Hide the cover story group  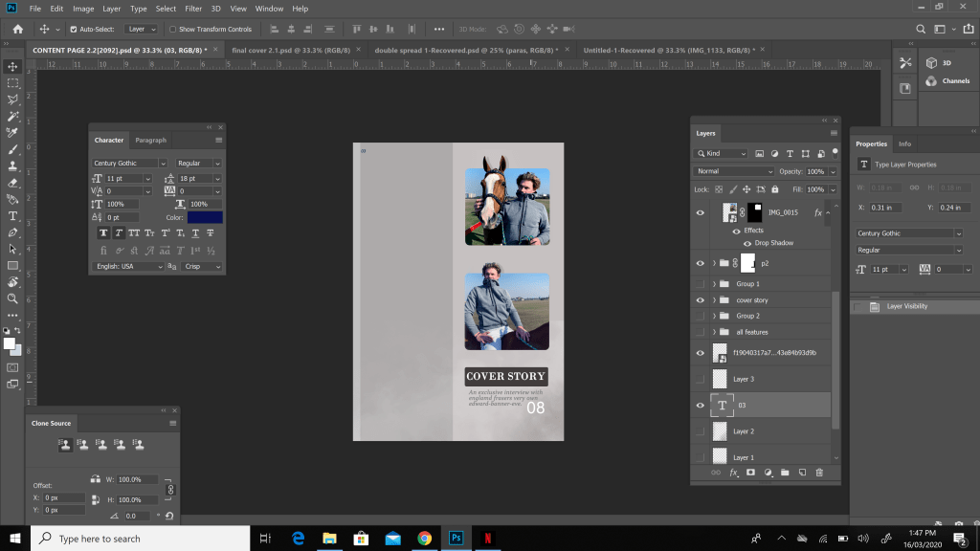point(701,299)
